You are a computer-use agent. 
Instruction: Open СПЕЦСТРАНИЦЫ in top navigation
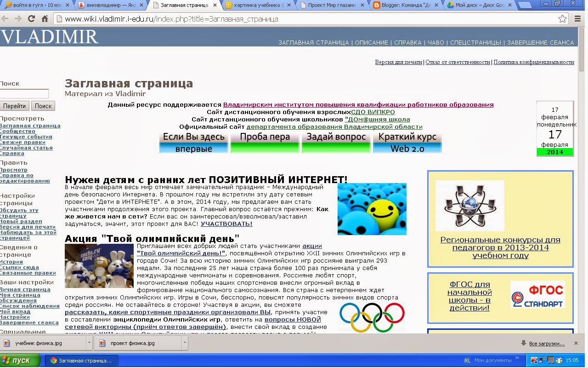(x=475, y=43)
